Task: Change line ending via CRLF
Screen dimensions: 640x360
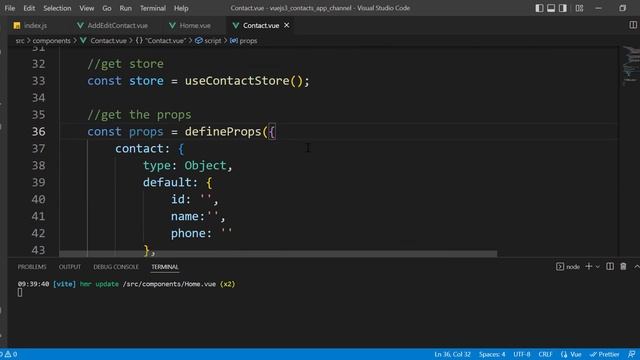Action: (x=545, y=354)
